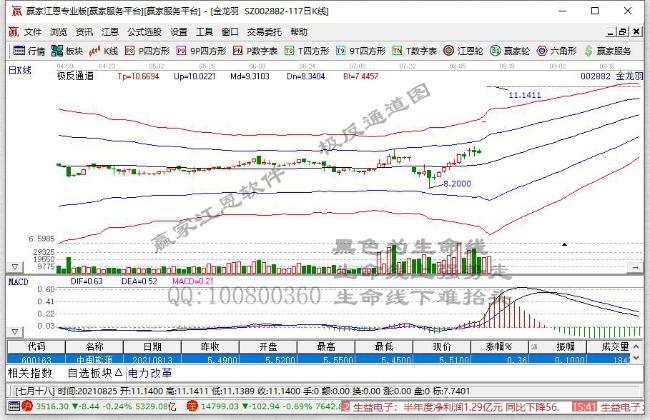The height and width of the screenshot is (420, 650).
Task: Switch to K线 chart view
Action: click(x=105, y=50)
